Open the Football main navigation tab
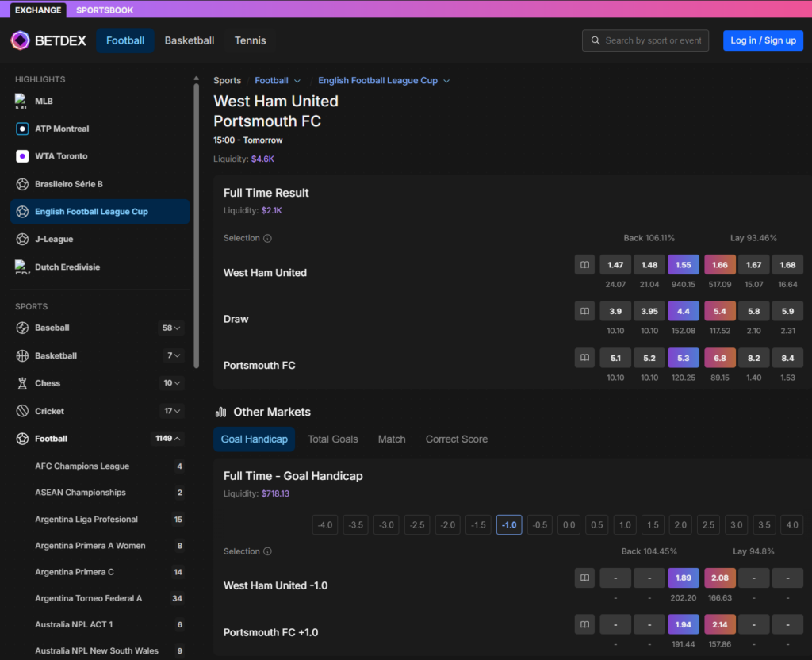This screenshot has width=812, height=660. (x=125, y=40)
